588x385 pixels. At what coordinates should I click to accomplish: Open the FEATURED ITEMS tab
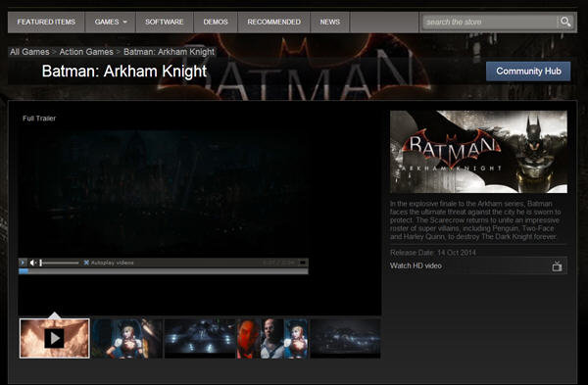46,23
